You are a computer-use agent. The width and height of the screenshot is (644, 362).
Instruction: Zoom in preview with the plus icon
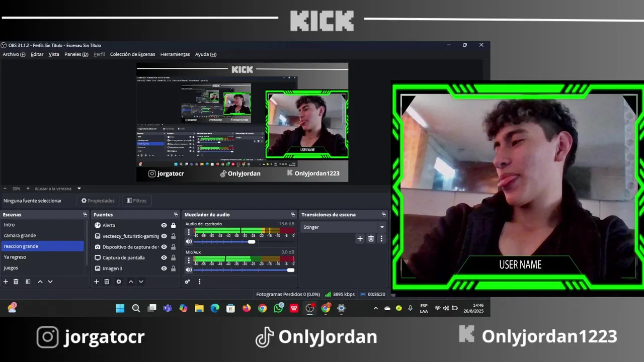[x=28, y=189]
